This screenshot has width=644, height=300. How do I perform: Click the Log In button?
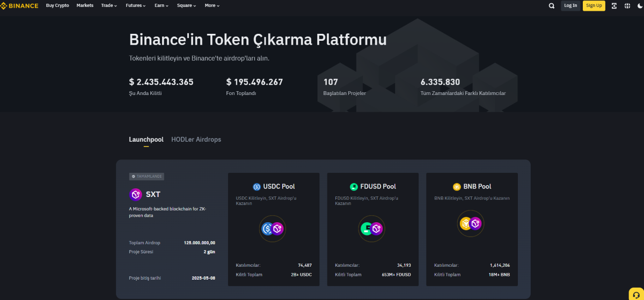(570, 6)
